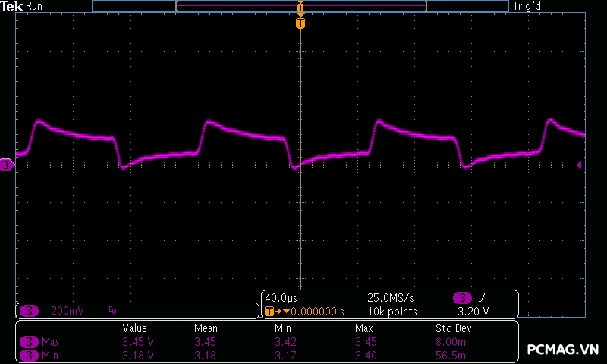Screen dimensions: 607x364
Task: Click the orange trigger position T marker
Action: pos(300,24)
